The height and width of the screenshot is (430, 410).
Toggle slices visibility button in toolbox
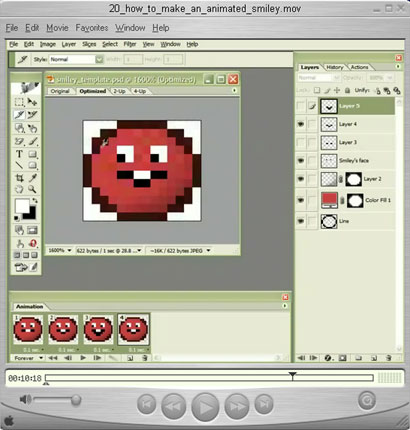pos(32,230)
